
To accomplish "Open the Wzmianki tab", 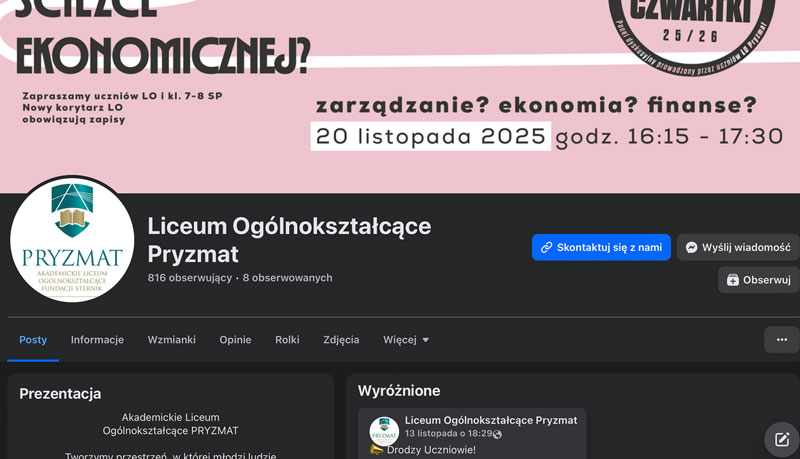I will pos(171,340).
